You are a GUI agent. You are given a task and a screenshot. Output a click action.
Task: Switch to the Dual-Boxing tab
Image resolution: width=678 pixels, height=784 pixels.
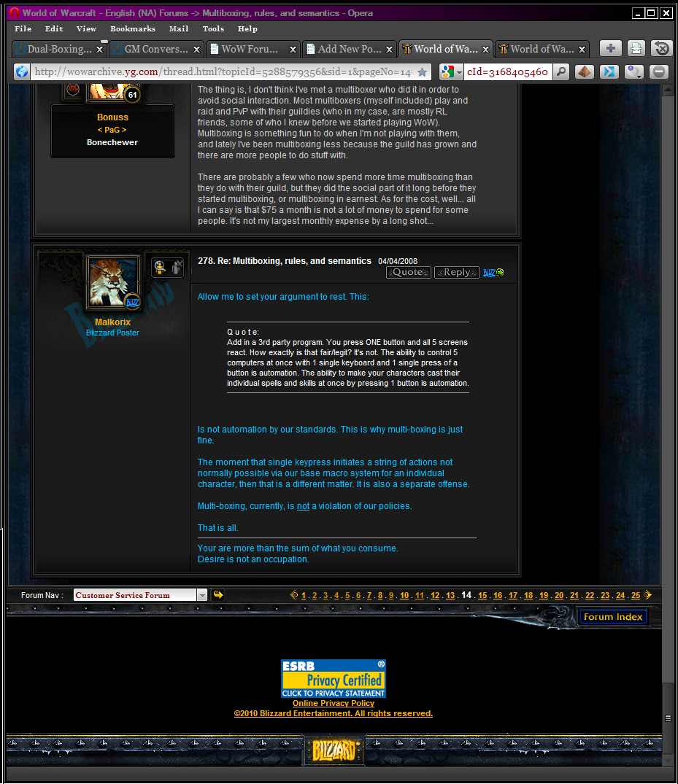pos(58,49)
